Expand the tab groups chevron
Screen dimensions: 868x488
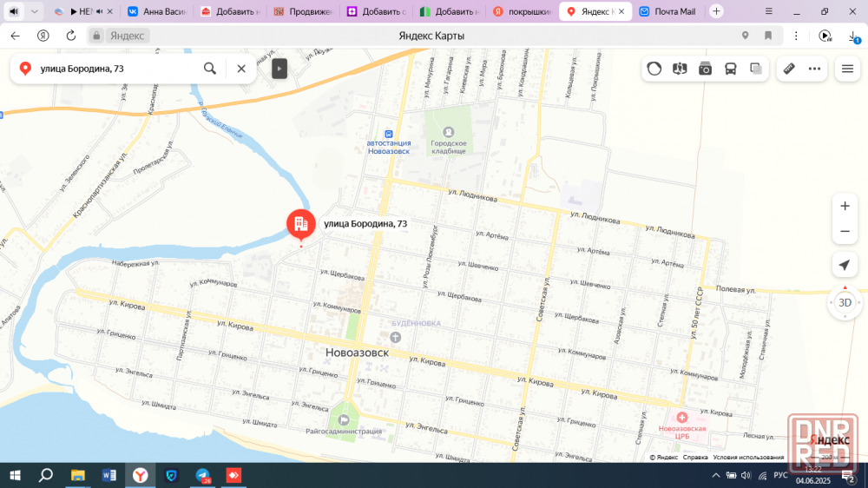[x=35, y=11]
